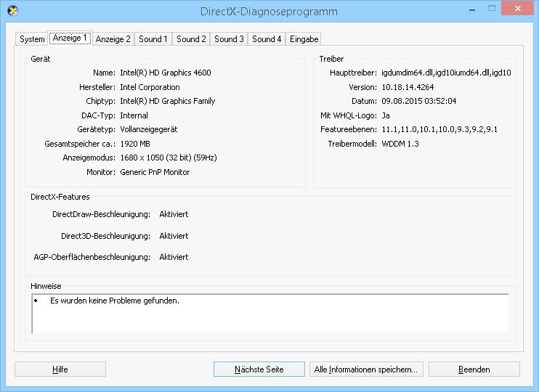Select text 'Intel(R) HD Graphics 4600'

pyautogui.click(x=166, y=73)
